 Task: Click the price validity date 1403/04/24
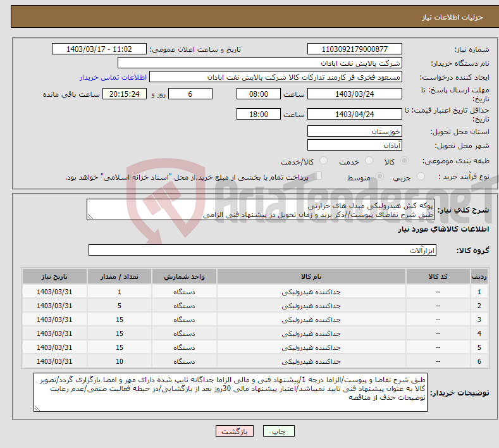tap(355, 114)
